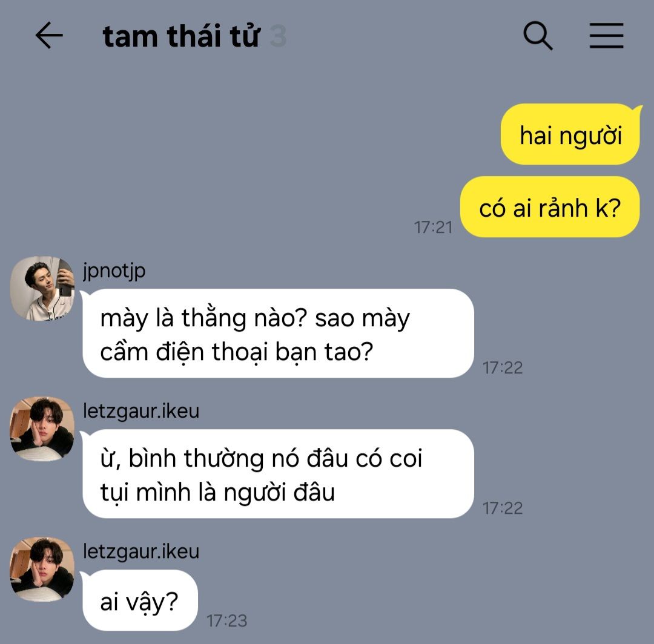This screenshot has height=644, width=654.
Task: Click 17:22 timestamp beside jpnotjp message
Action: 503,368
